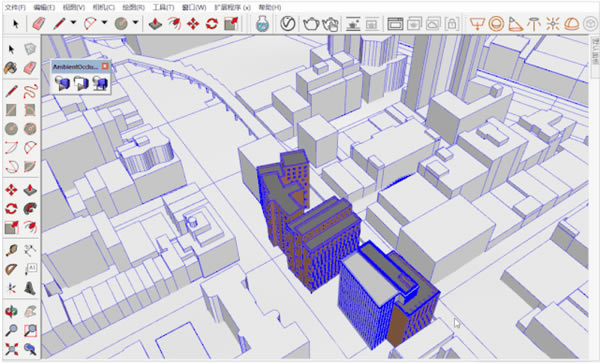Add a V-Ray plane light
The height and width of the screenshot is (363, 600).
pyautogui.click(x=477, y=24)
